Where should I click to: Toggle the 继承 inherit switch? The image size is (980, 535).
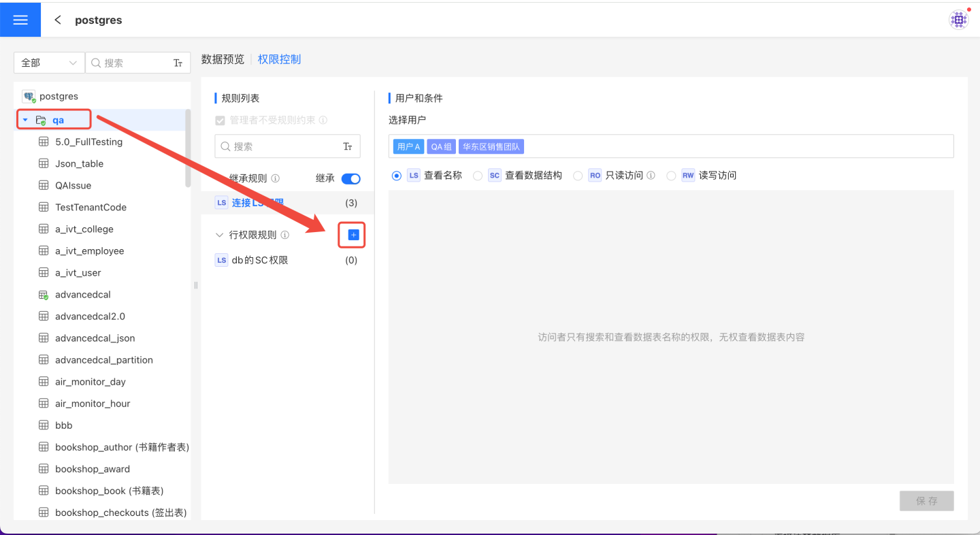(350, 178)
